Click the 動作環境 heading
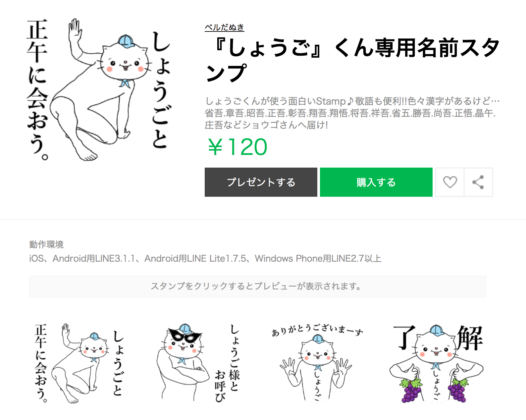 [x=46, y=244]
